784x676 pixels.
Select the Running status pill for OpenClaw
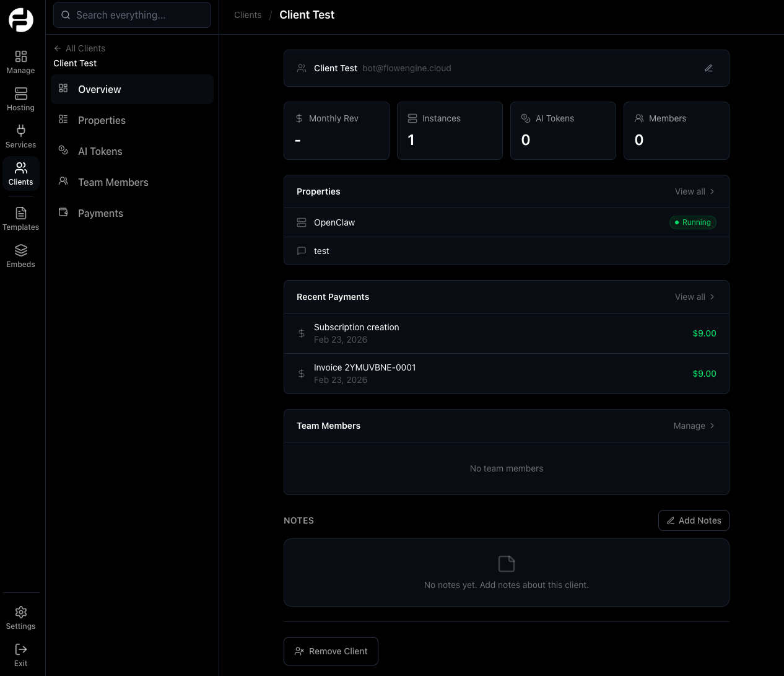[692, 222]
